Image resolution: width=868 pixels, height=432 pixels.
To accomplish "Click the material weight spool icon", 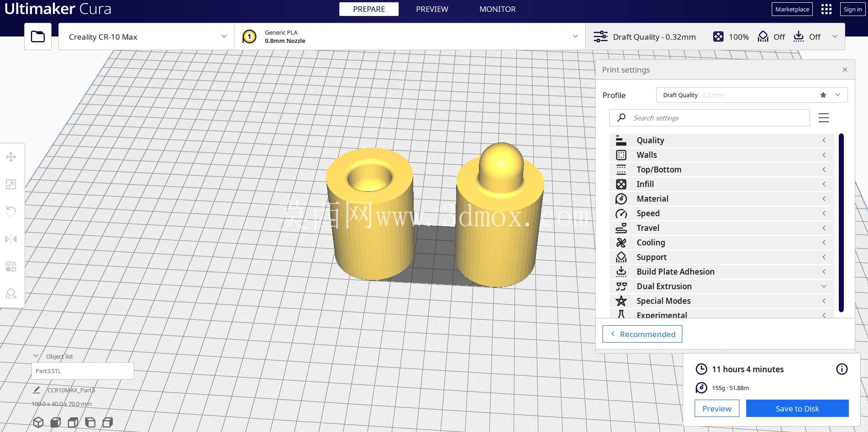I will pyautogui.click(x=701, y=388).
